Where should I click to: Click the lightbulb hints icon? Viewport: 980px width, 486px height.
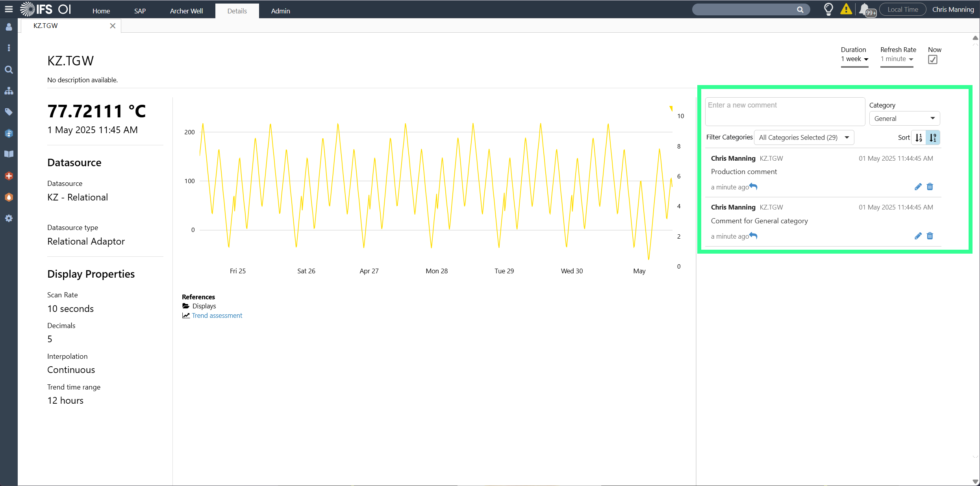point(828,9)
